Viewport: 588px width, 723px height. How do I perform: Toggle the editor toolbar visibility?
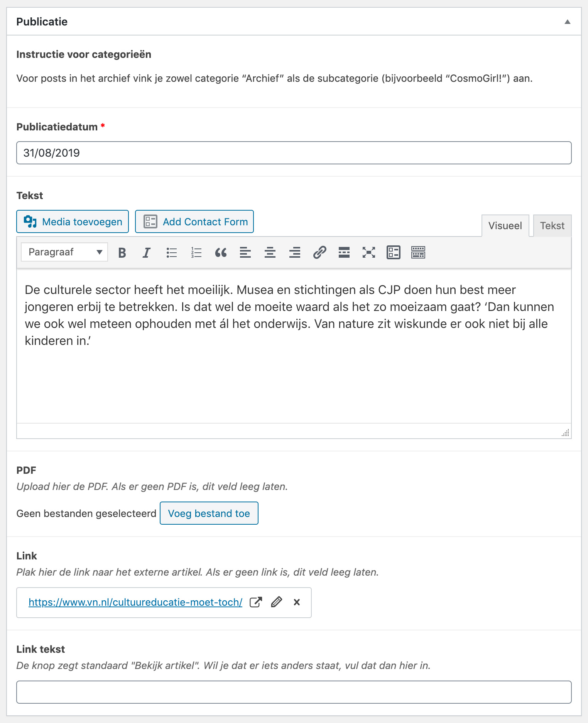pyautogui.click(x=418, y=253)
